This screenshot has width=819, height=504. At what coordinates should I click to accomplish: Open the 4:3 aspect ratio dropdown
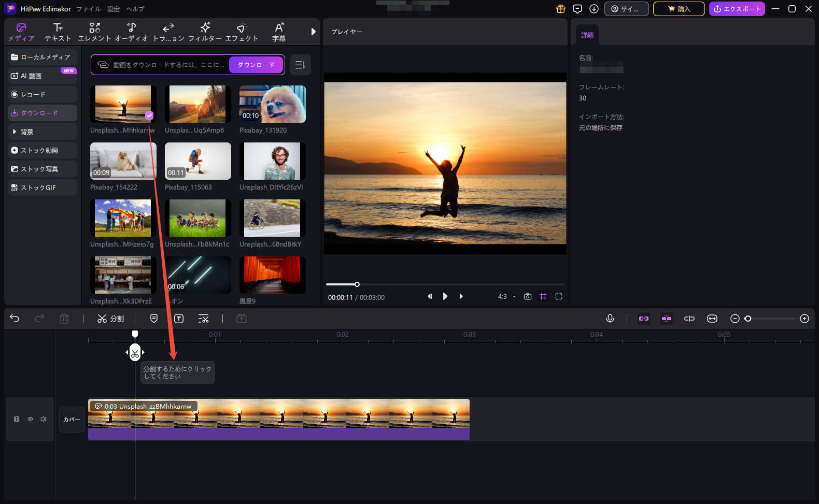coord(506,296)
